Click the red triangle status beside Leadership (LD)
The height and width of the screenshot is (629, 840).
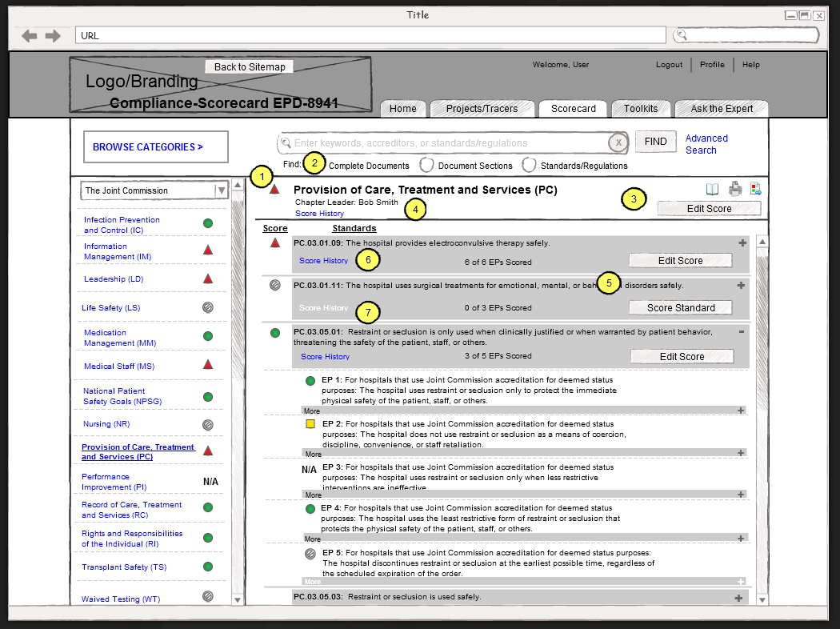click(208, 278)
